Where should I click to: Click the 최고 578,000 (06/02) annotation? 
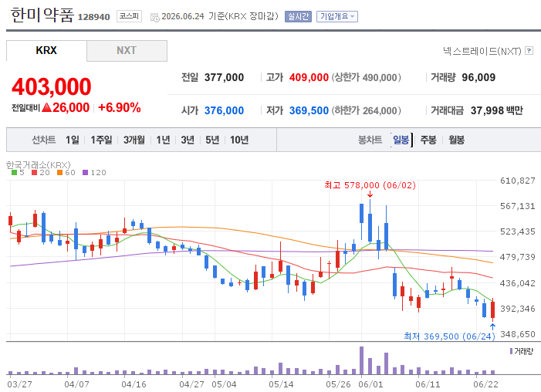coord(370,185)
